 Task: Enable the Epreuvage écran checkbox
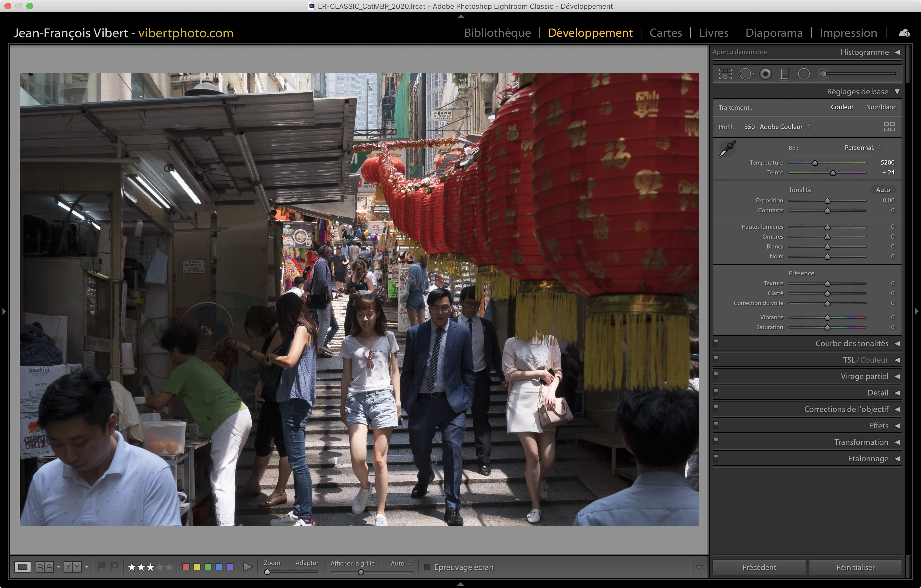coord(427,567)
